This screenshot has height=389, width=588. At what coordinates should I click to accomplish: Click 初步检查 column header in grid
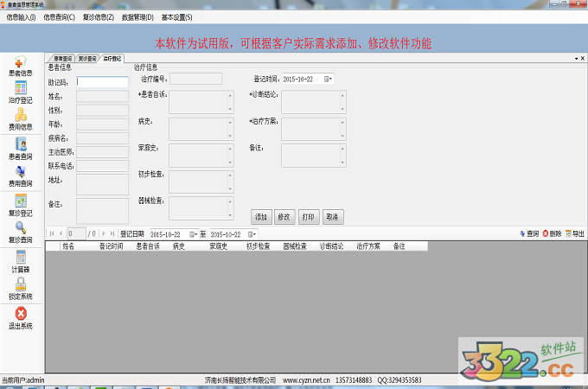point(262,246)
